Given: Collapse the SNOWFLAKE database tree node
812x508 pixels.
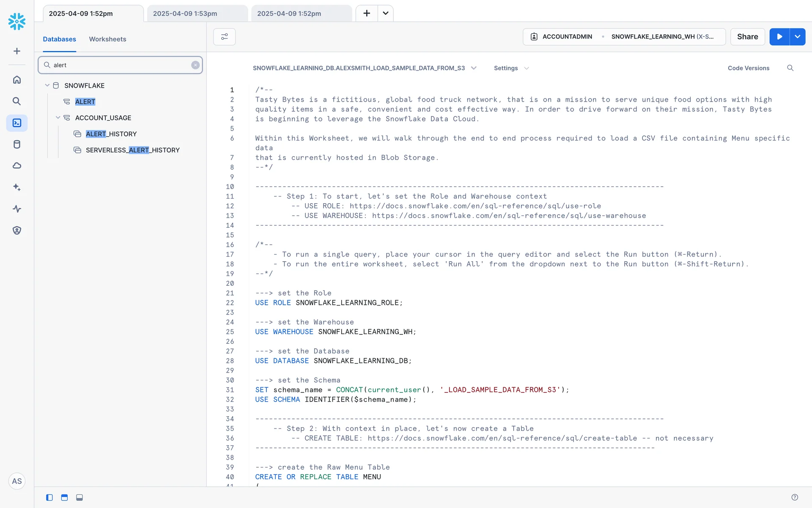Looking at the screenshot, I should tap(47, 86).
